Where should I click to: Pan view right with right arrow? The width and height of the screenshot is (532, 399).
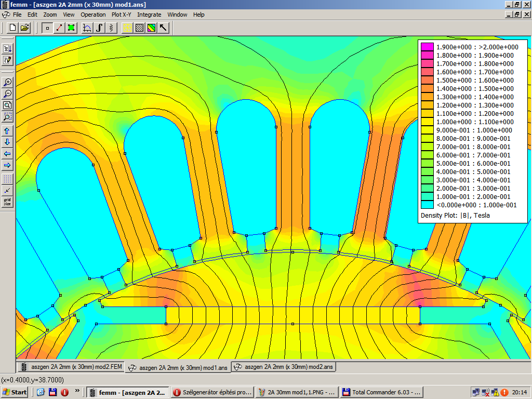pos(7,165)
